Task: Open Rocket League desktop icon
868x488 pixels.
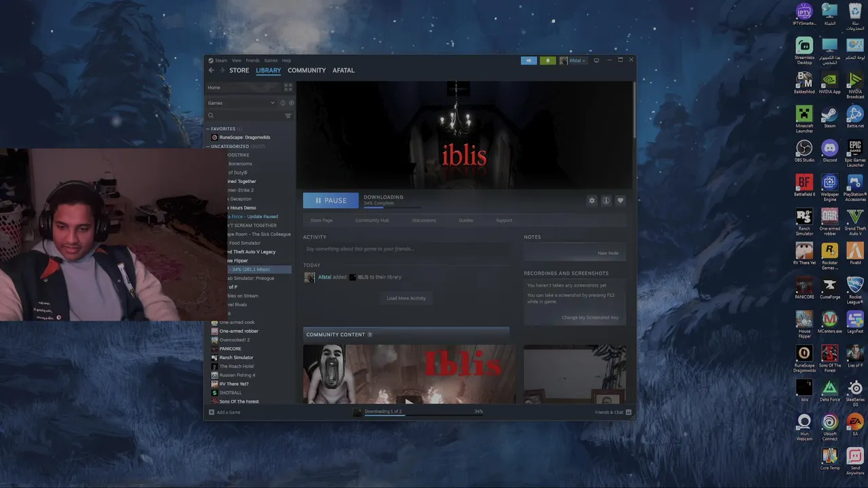Action: [x=855, y=290]
